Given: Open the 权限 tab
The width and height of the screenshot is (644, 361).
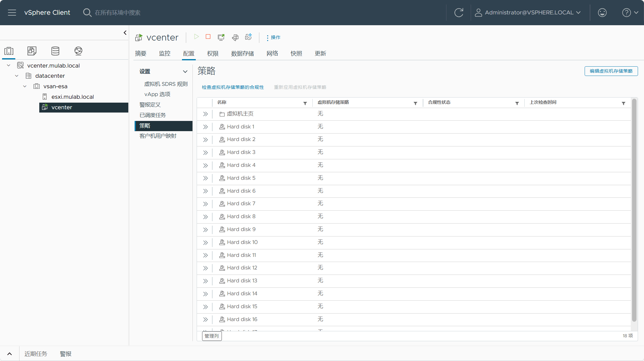Looking at the screenshot, I should pyautogui.click(x=213, y=53).
